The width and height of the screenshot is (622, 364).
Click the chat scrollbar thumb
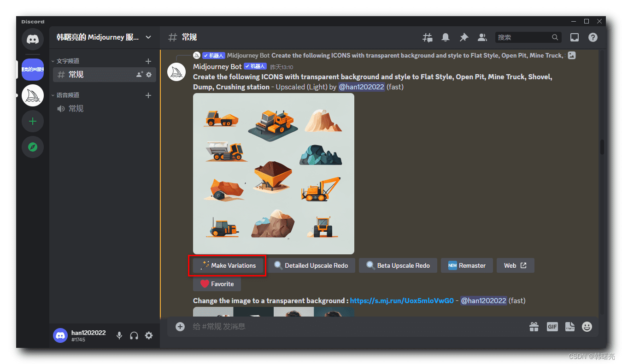click(x=602, y=147)
